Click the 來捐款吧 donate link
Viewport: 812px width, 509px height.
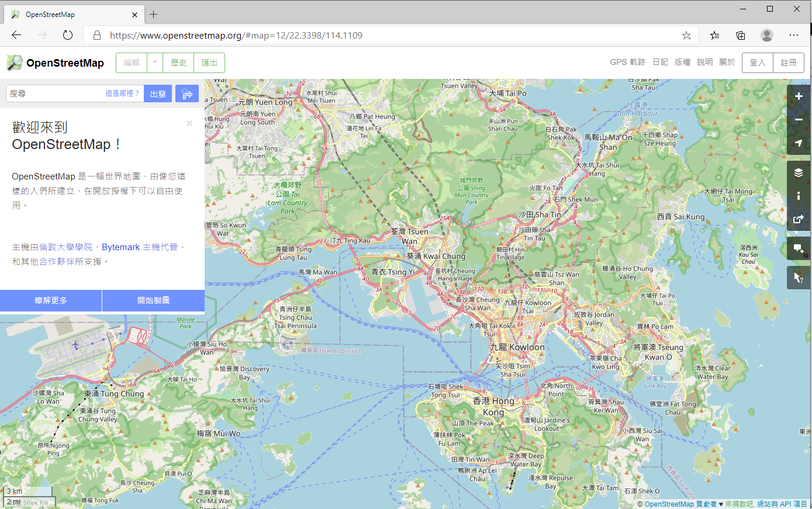click(740, 504)
